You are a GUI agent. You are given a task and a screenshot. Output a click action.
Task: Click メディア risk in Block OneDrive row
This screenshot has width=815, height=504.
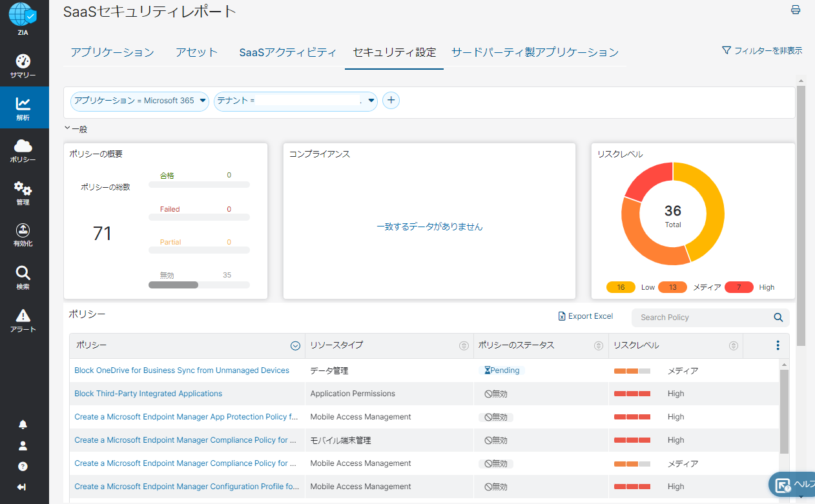tap(683, 371)
